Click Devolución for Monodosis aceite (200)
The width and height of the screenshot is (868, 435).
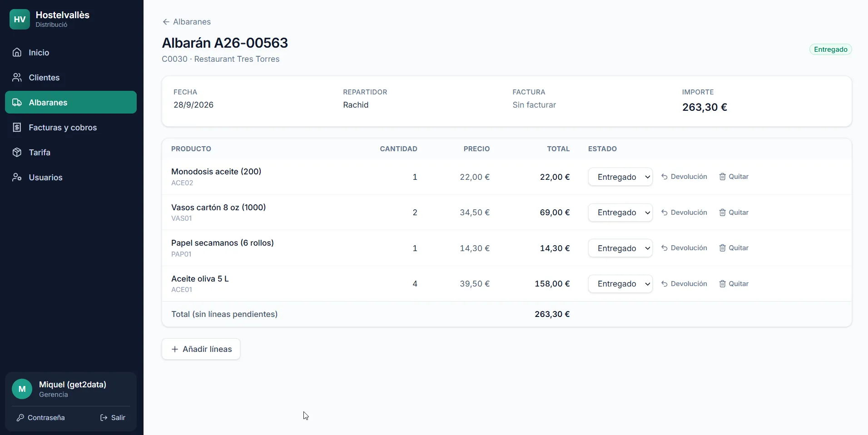[684, 177]
